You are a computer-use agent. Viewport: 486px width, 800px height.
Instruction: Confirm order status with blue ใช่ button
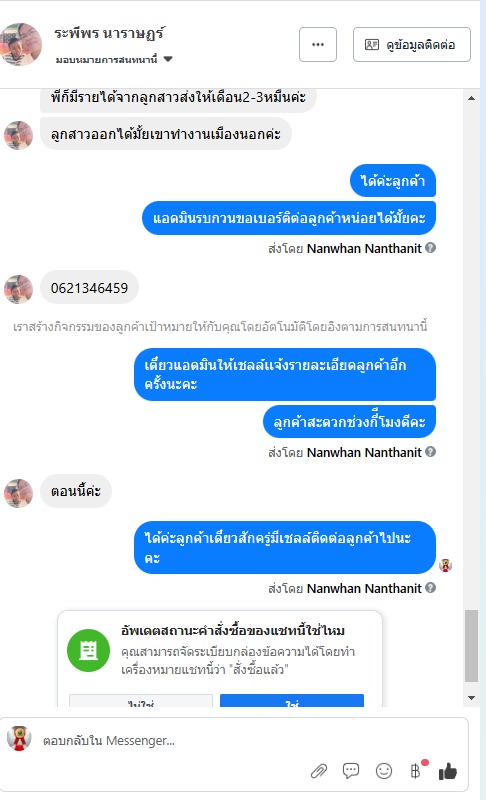point(292,701)
